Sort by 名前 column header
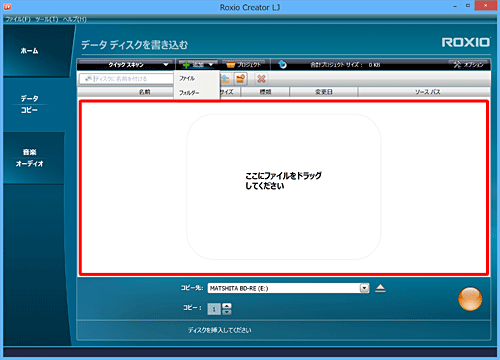 [144, 92]
